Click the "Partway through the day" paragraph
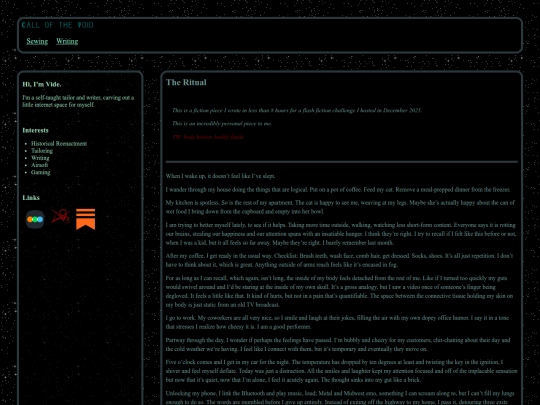 [338, 344]
